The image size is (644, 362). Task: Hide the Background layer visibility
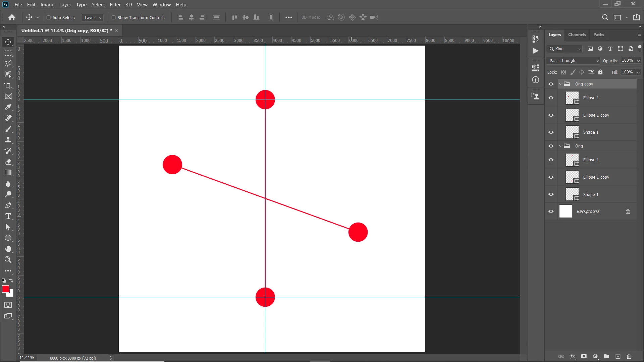point(551,212)
